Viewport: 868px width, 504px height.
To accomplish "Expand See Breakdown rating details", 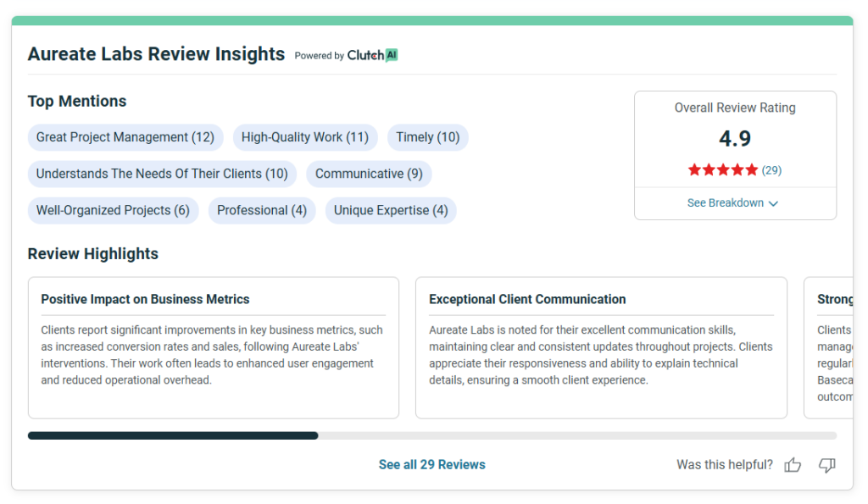I will pyautogui.click(x=732, y=203).
